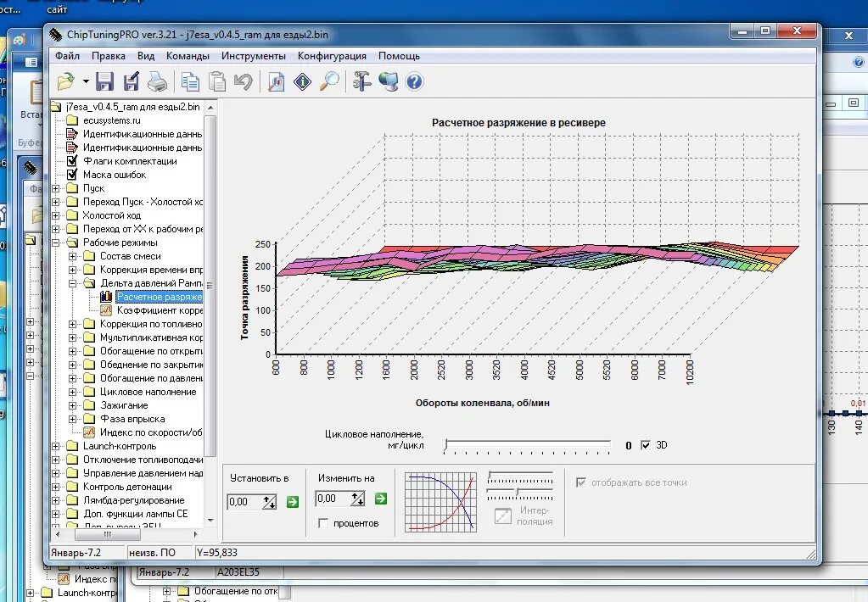Click the tree panel horizontal scrollbar
The width and height of the screenshot is (868, 602).
tap(126, 534)
